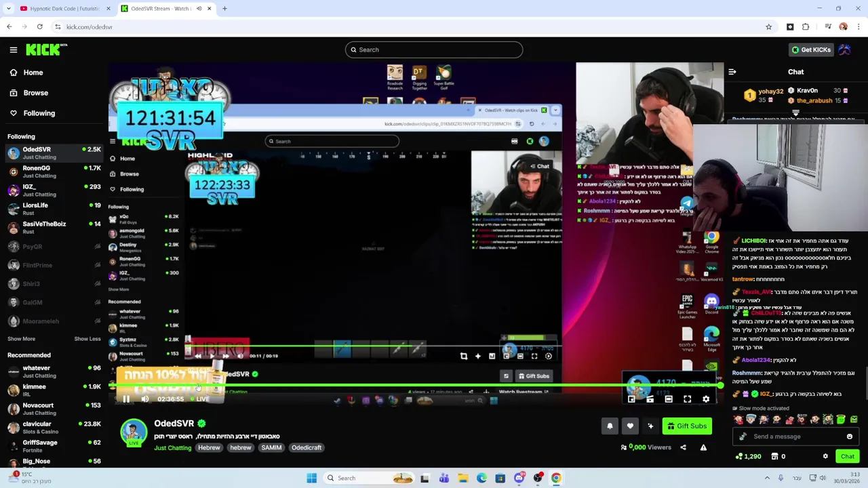Click the Kick search field
868x488 pixels.
(x=434, y=49)
